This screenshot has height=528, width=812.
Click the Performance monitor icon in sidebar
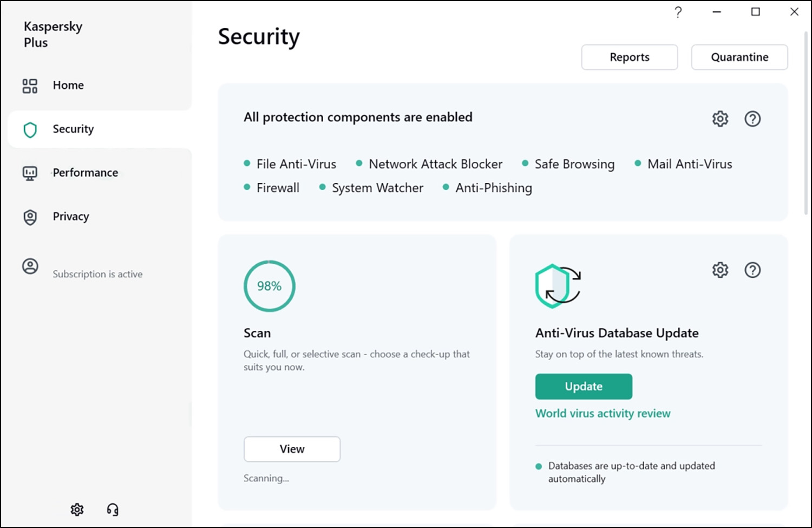click(x=30, y=173)
